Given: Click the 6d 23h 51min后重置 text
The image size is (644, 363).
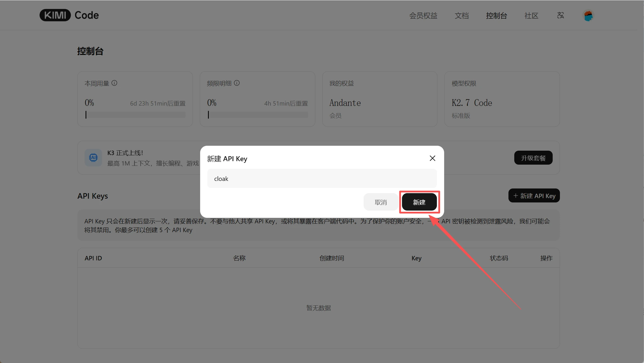Looking at the screenshot, I should pos(158,104).
